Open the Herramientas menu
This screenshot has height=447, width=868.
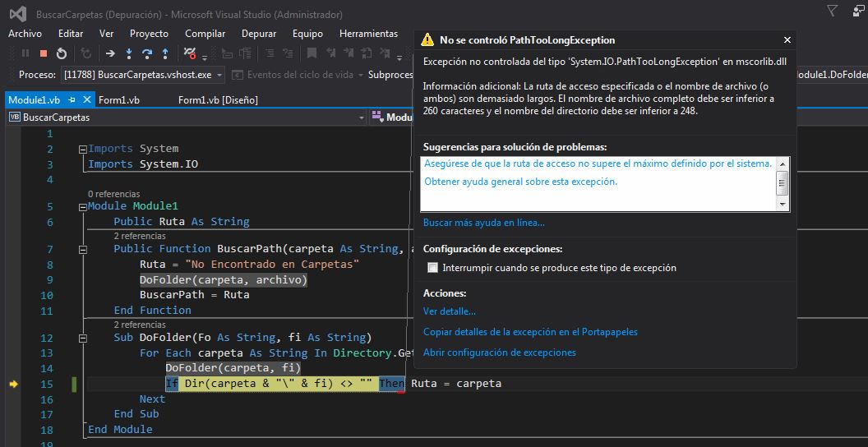point(368,34)
